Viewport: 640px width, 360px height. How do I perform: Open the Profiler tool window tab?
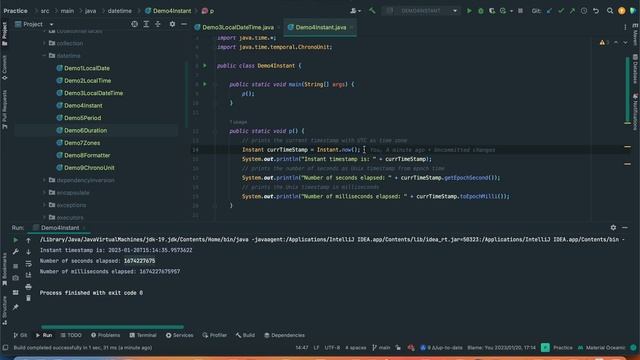(215, 335)
